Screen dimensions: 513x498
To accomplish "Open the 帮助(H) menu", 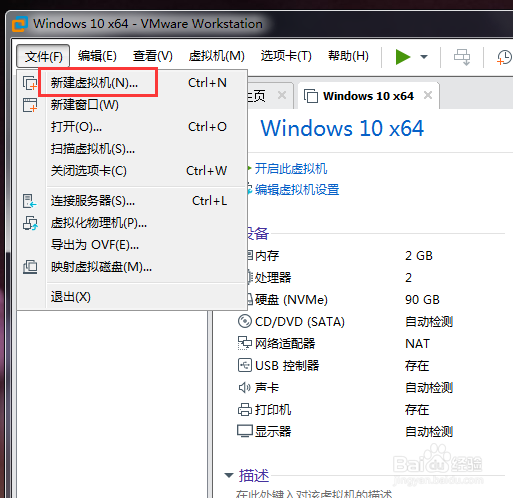I will [348, 56].
